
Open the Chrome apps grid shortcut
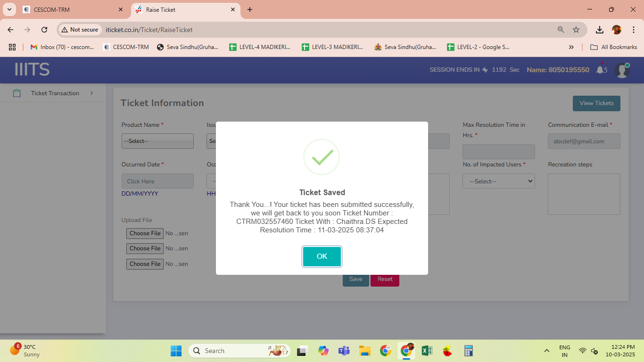[x=12, y=47]
